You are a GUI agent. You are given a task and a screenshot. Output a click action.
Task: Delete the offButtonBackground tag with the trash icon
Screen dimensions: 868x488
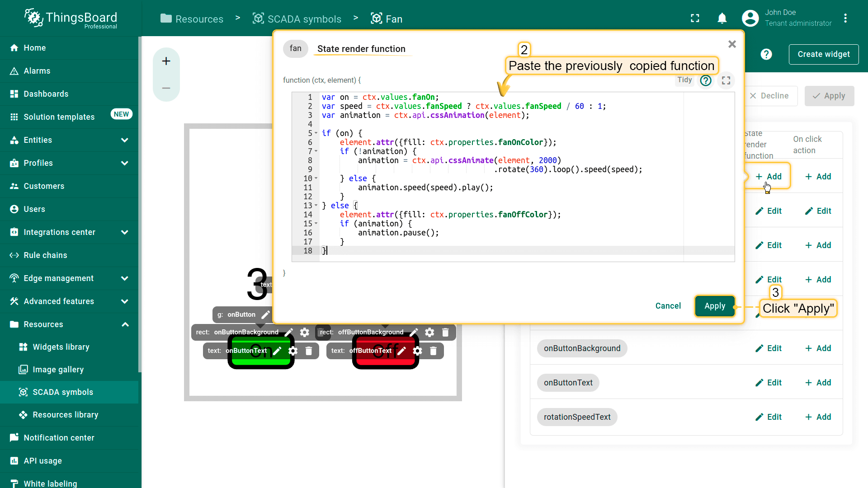coord(445,333)
